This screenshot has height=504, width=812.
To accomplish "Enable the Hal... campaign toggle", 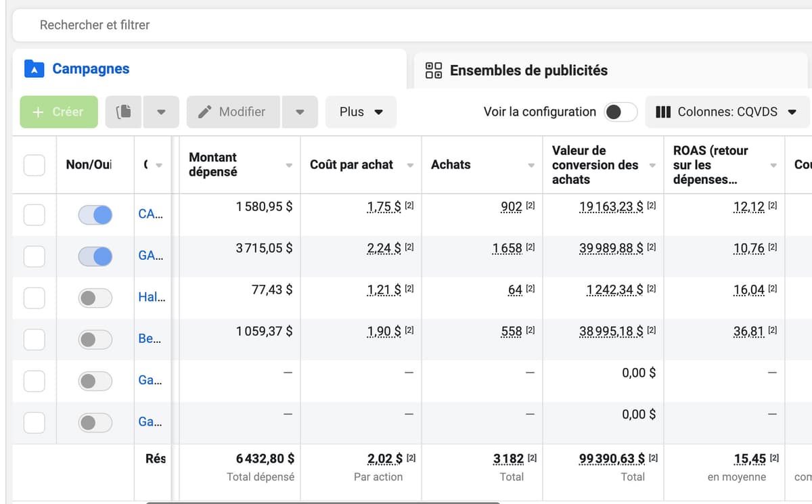I will click(95, 298).
